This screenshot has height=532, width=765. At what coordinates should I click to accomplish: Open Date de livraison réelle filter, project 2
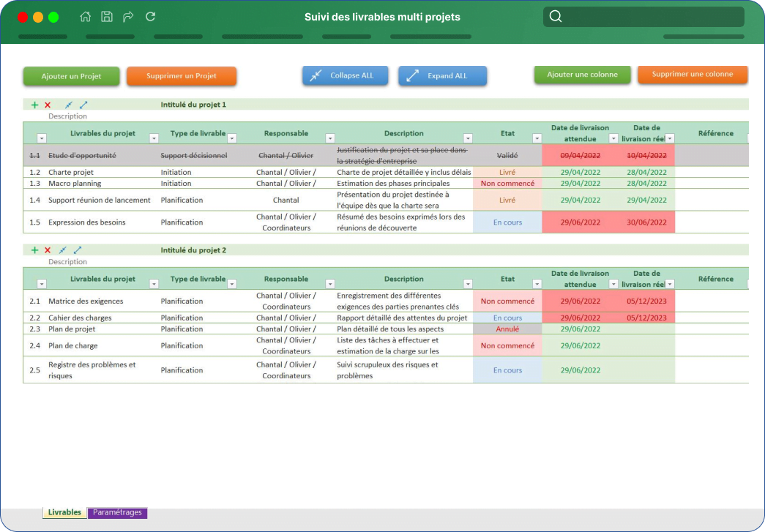(x=671, y=284)
